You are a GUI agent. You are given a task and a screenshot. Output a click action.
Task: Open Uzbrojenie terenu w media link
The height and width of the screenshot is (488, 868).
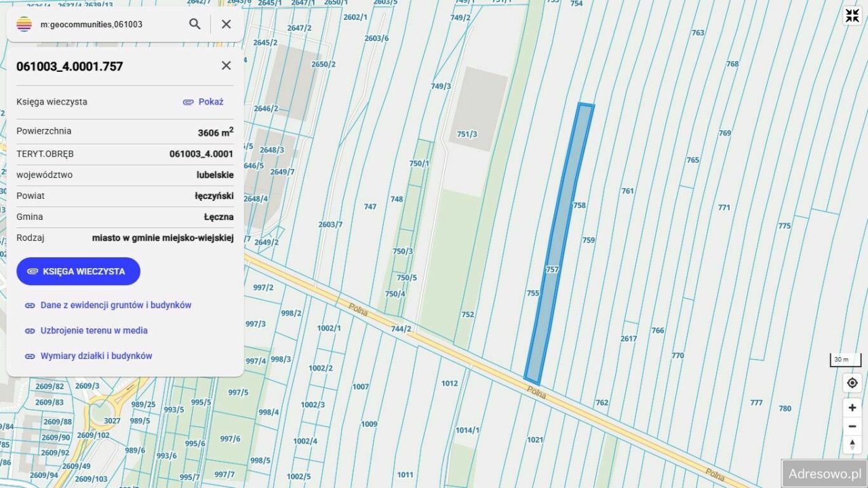86,331
